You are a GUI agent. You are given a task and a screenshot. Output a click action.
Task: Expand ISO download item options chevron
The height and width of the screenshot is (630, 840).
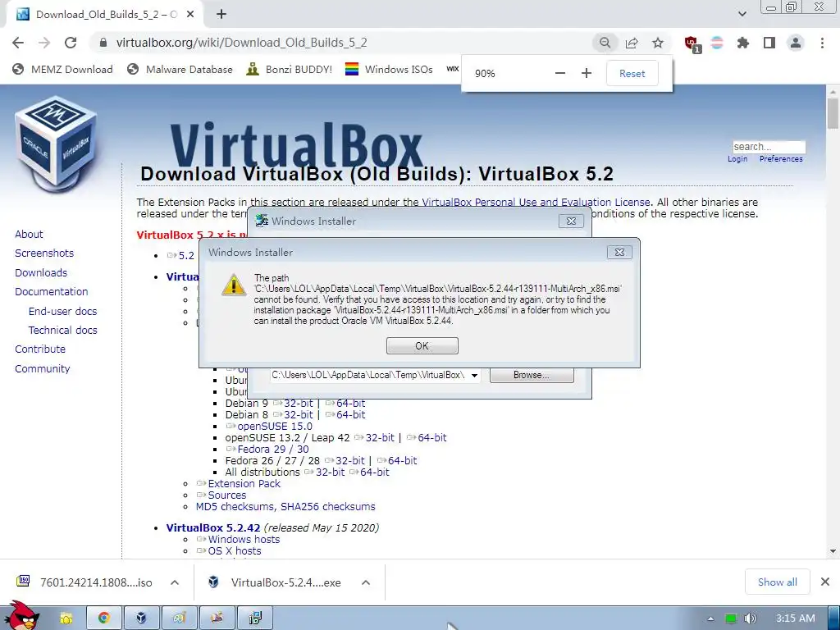(x=175, y=582)
